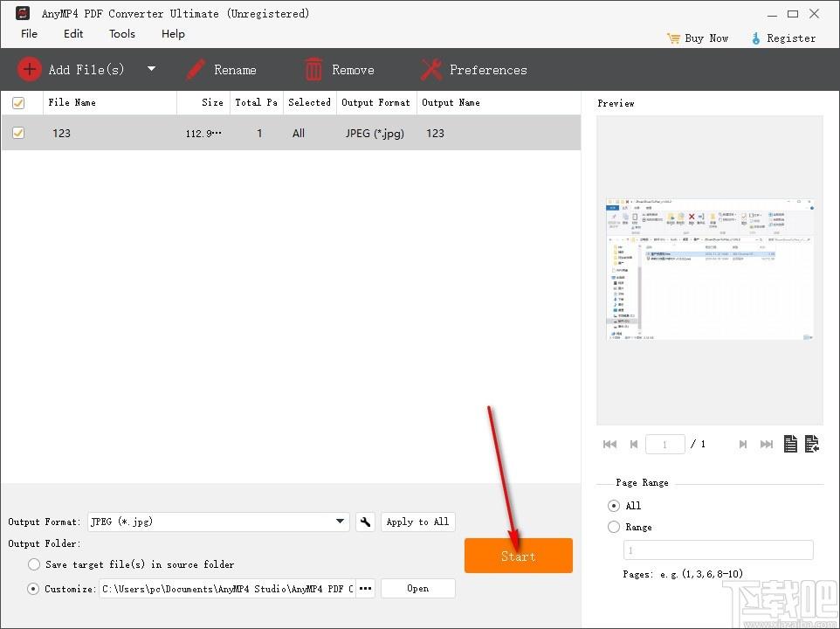Click the Buy Now link
This screenshot has width=840, height=629.
(x=706, y=38)
